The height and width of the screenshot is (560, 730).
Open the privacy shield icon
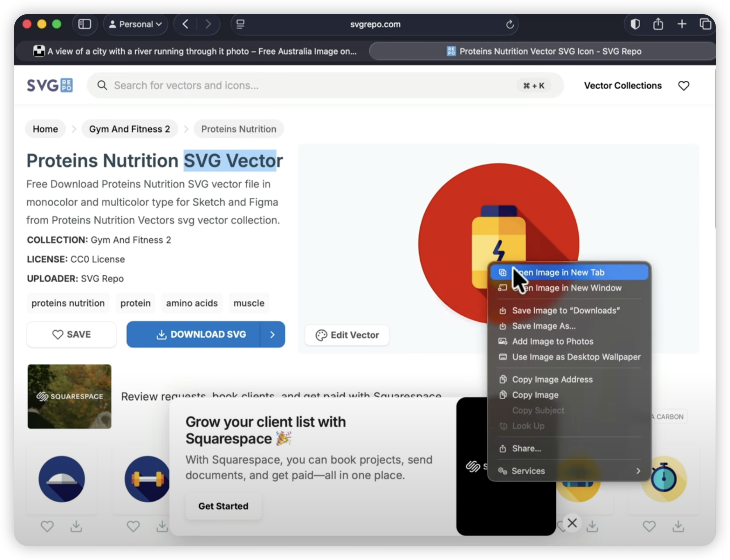click(x=635, y=24)
